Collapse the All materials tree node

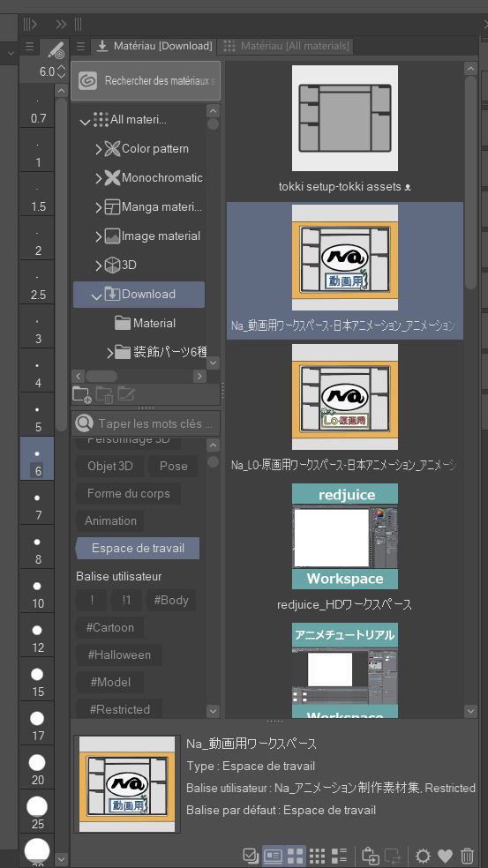pyautogui.click(x=85, y=121)
